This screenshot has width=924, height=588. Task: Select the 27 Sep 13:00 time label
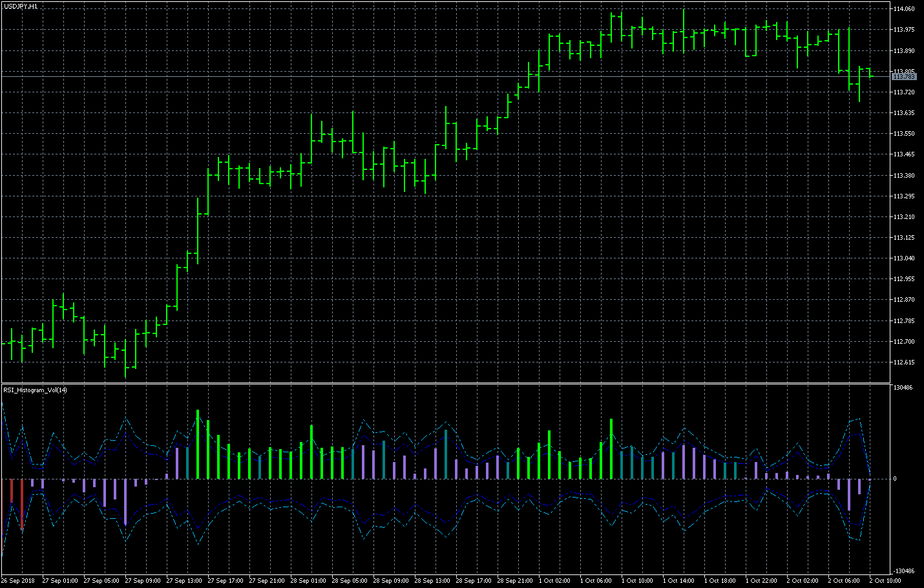pos(184,581)
